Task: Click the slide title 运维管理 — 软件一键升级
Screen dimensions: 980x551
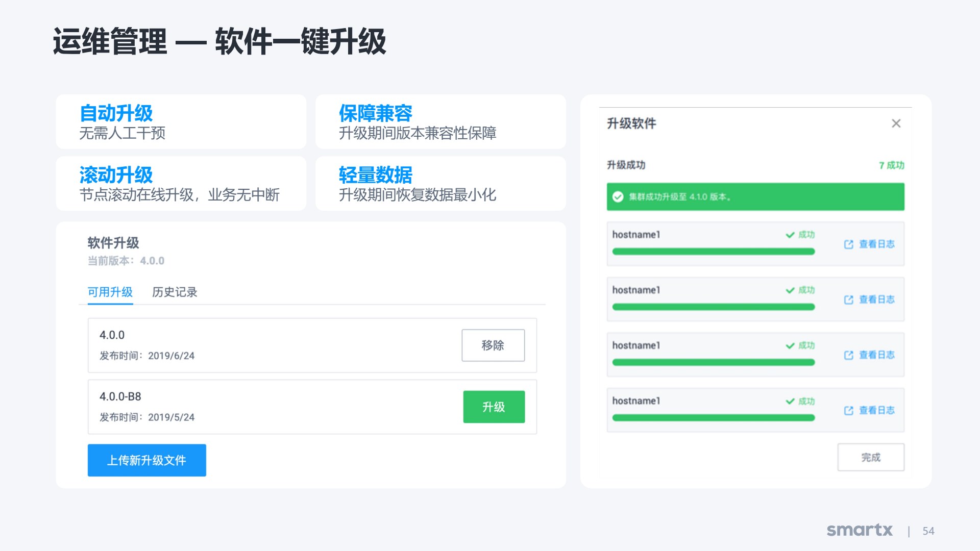Action: pyautogui.click(x=219, y=41)
